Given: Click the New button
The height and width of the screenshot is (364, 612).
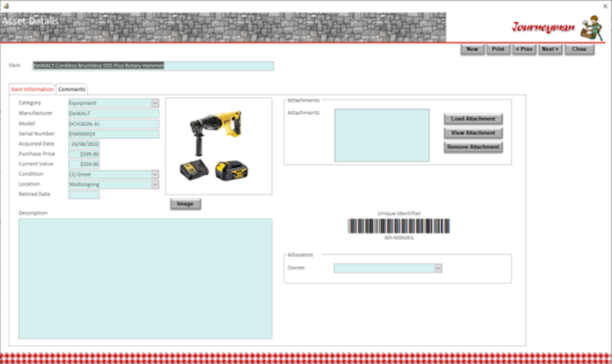Looking at the screenshot, I should [x=473, y=49].
